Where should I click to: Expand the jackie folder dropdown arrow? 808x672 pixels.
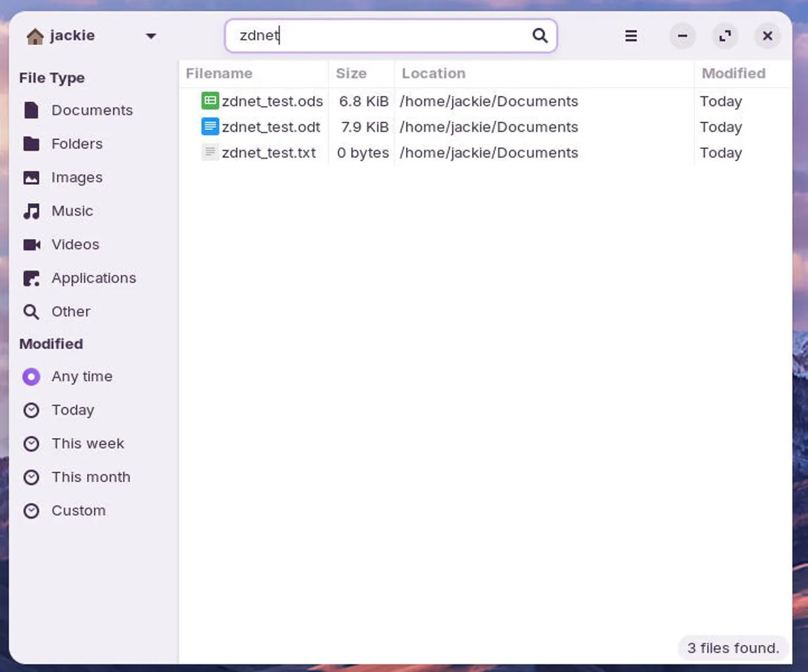point(151,36)
